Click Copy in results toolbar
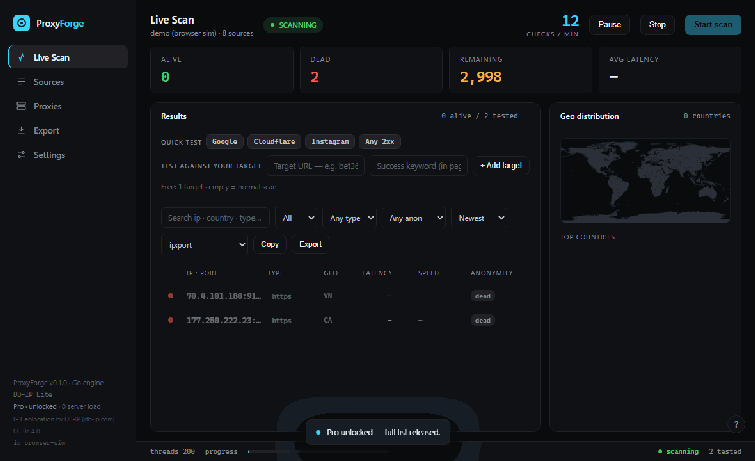Image resolution: width=755 pixels, height=461 pixels. 270,244
